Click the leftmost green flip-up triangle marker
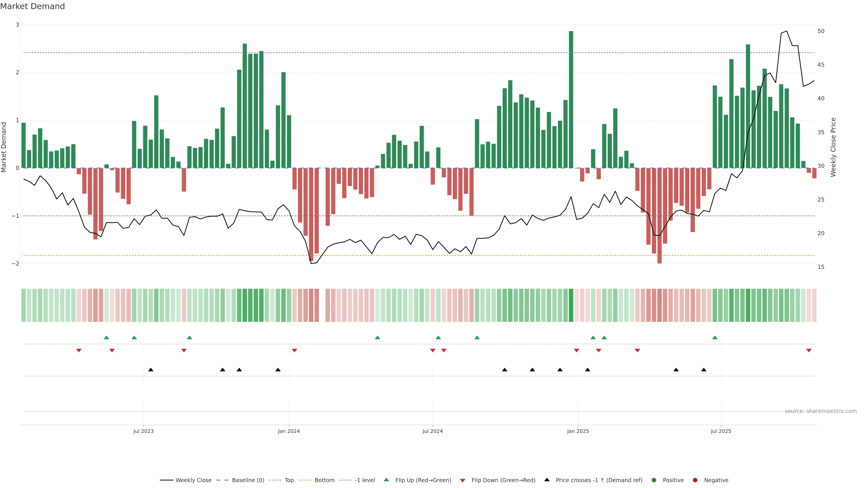The height and width of the screenshot is (488, 868). click(106, 338)
